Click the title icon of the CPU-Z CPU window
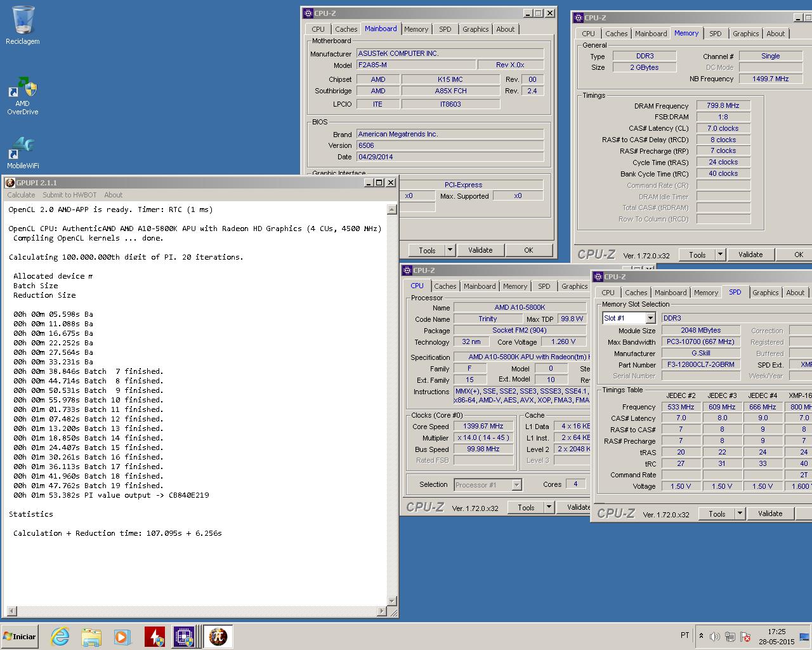Viewport: 812px width, 650px height. tap(407, 270)
